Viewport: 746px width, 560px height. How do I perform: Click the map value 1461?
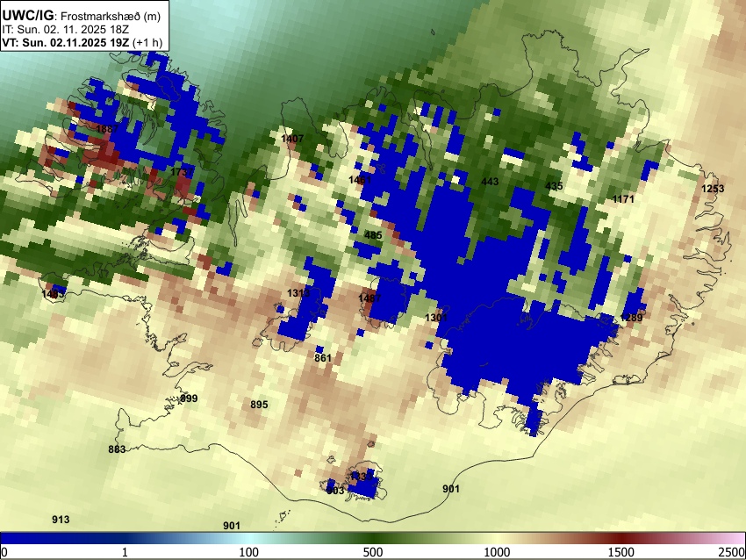(x=360, y=180)
